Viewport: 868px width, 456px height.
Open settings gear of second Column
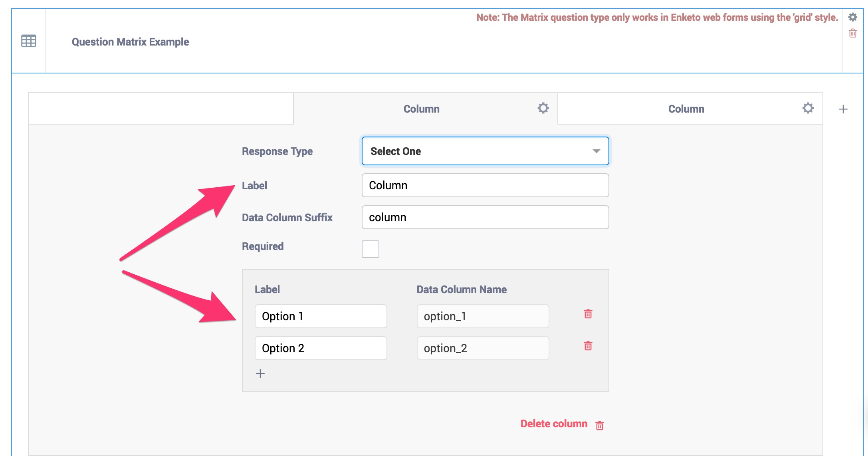808,108
